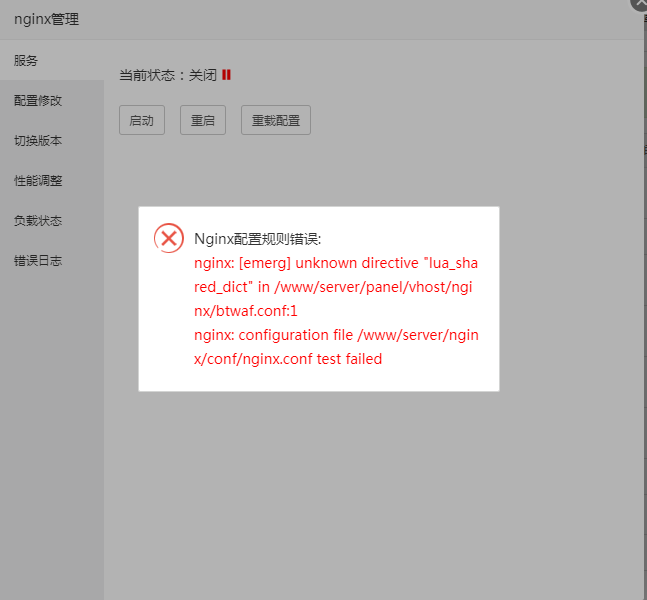Click the unknown directive "lua_sha error line

336,263
